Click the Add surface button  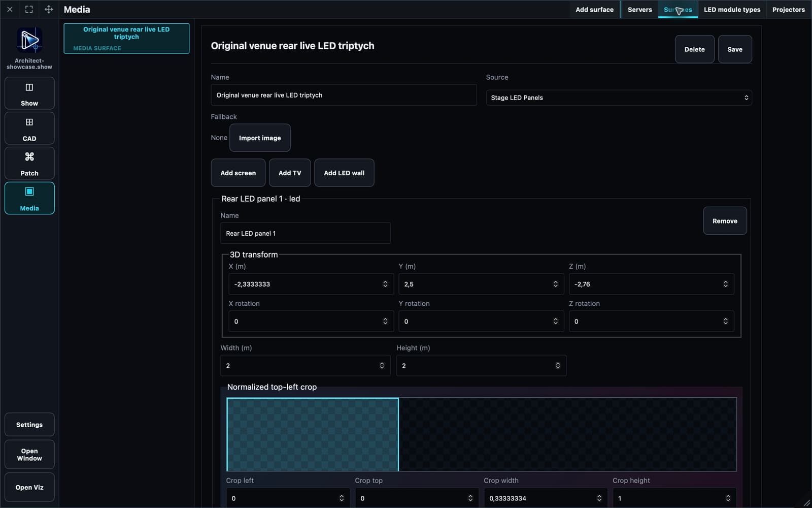[x=594, y=9]
